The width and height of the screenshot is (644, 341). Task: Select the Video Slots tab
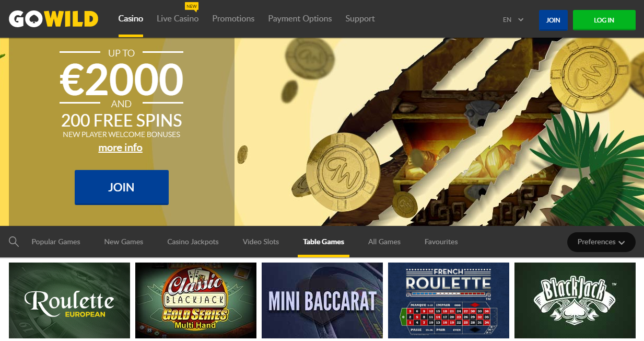[261, 242]
